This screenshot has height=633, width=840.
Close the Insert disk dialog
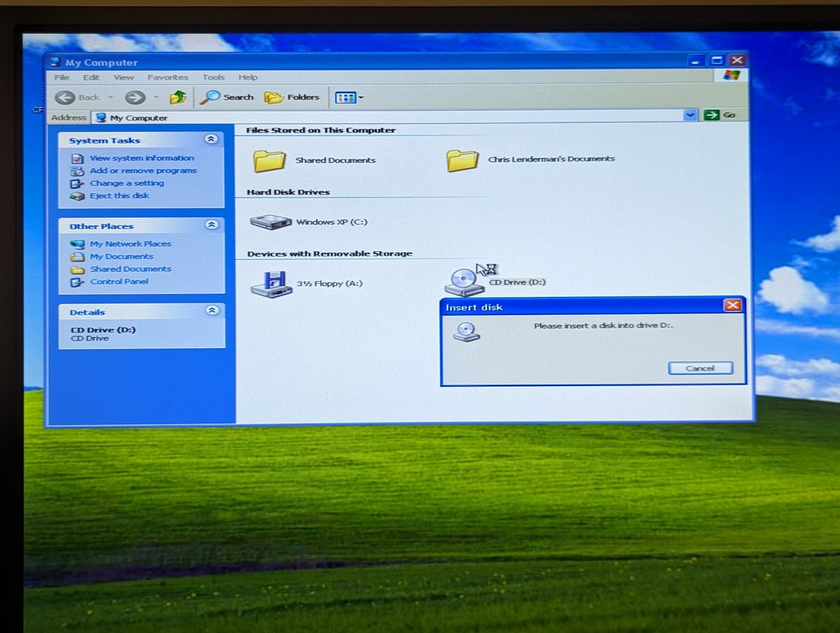[x=732, y=305]
